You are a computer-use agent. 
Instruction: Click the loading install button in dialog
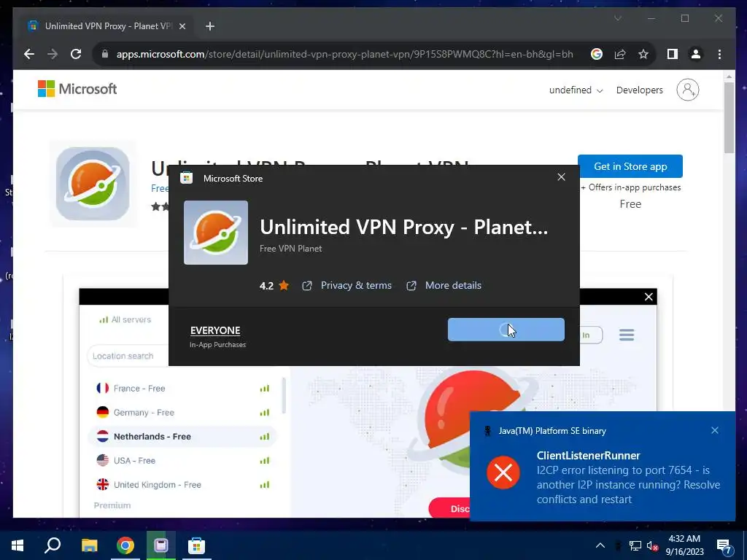point(506,330)
